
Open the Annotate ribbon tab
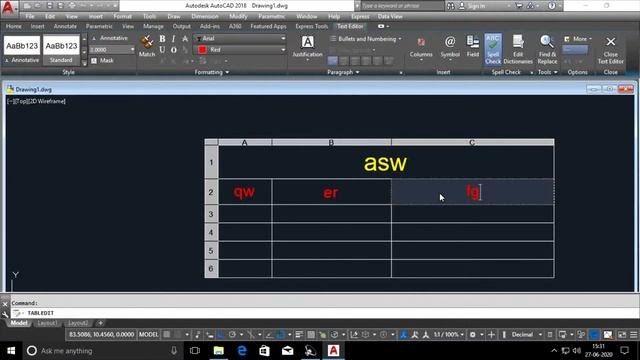(65, 26)
